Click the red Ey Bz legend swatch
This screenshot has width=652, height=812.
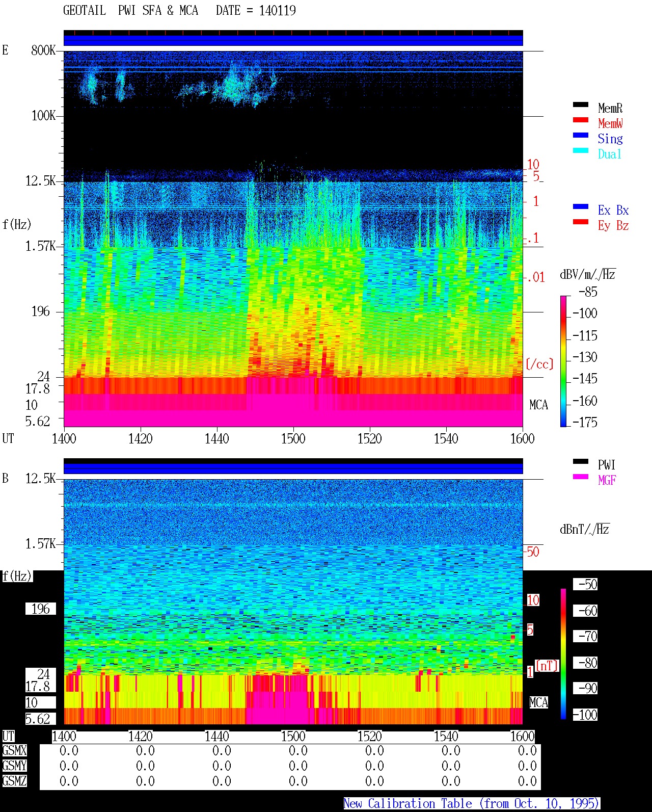(581, 222)
